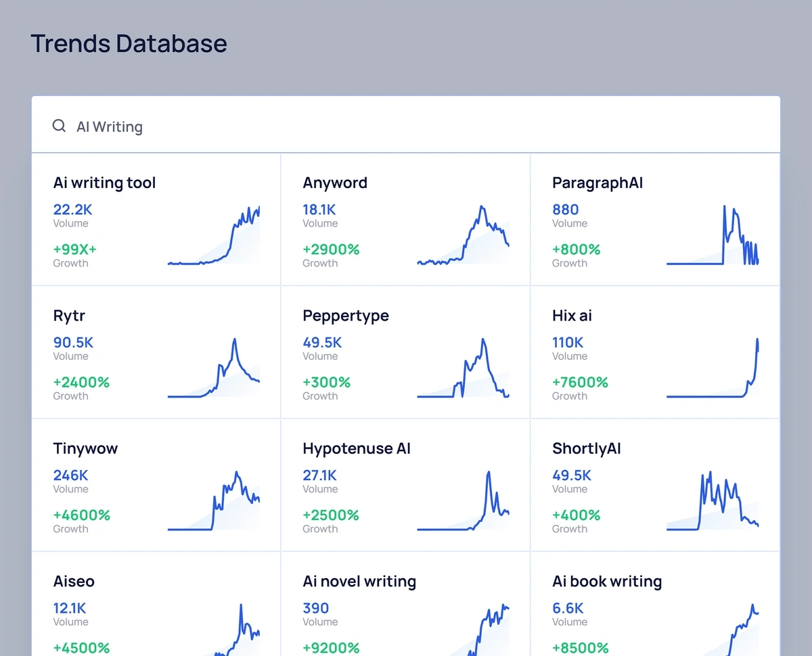This screenshot has height=656, width=812.
Task: Open the Hix ai trend title
Action: pyautogui.click(x=572, y=316)
